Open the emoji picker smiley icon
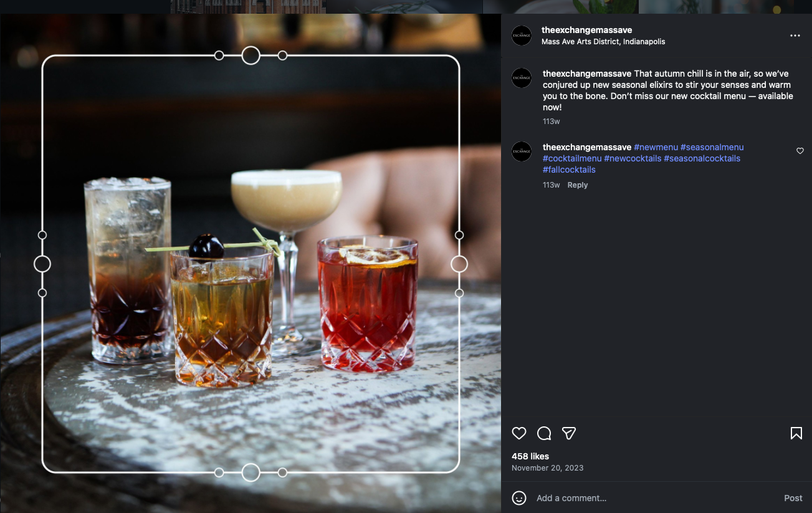Screen dimensions: 812x513 tap(518, 498)
